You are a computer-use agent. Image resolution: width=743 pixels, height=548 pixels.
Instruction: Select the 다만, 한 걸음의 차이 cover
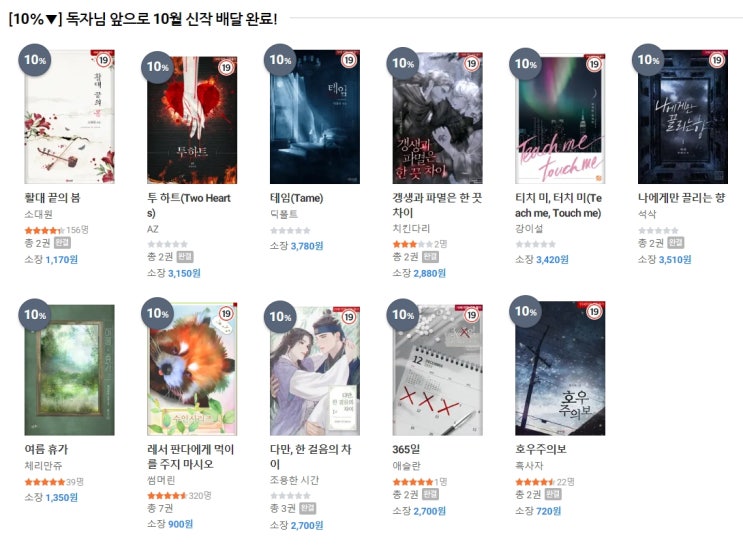tap(315, 371)
